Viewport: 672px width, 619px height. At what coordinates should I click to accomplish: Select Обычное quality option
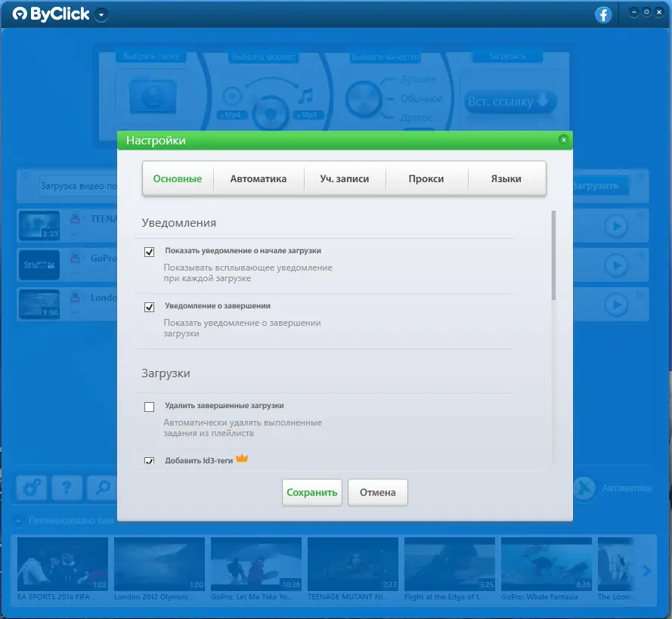point(421,98)
